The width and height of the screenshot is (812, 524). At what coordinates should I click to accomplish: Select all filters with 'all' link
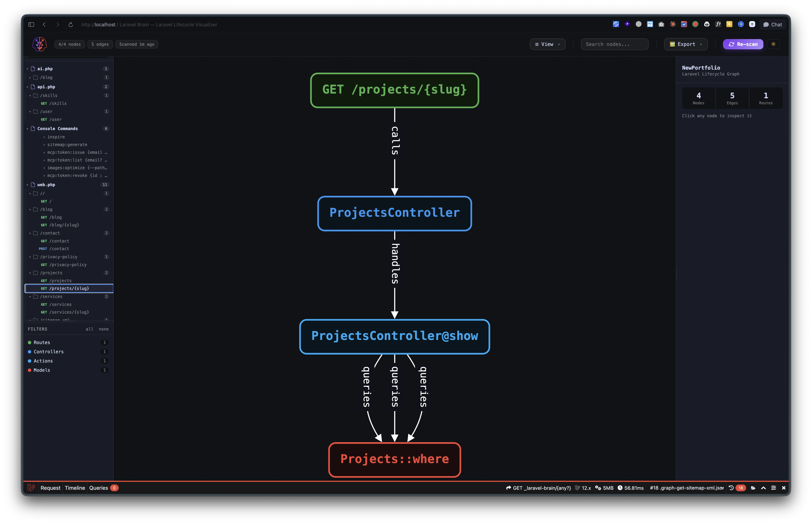click(x=89, y=329)
